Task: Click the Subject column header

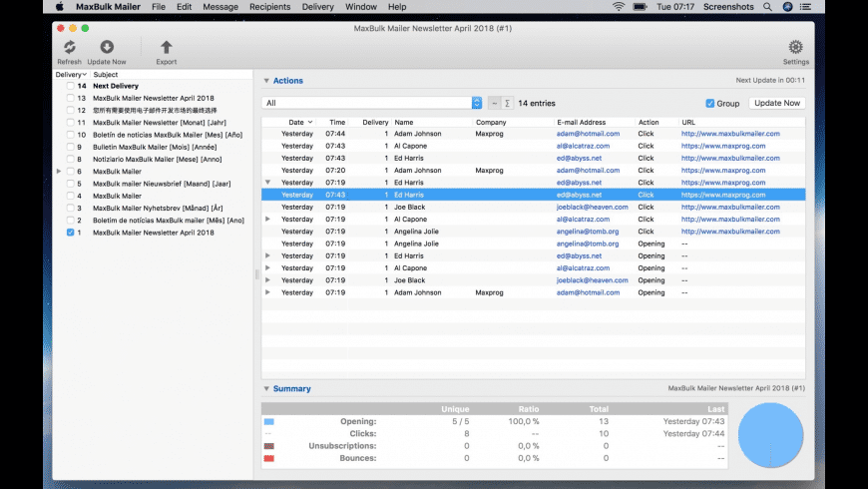Action: (105, 74)
